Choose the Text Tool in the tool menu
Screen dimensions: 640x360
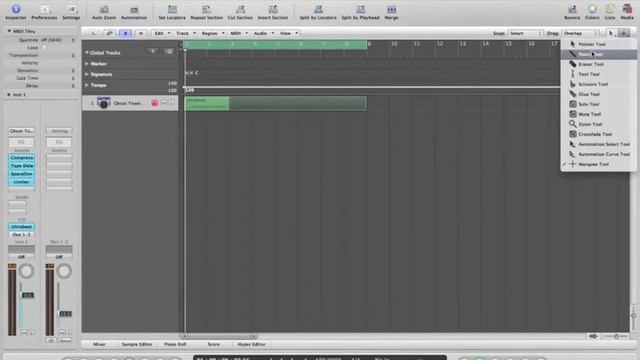pyautogui.click(x=598, y=74)
